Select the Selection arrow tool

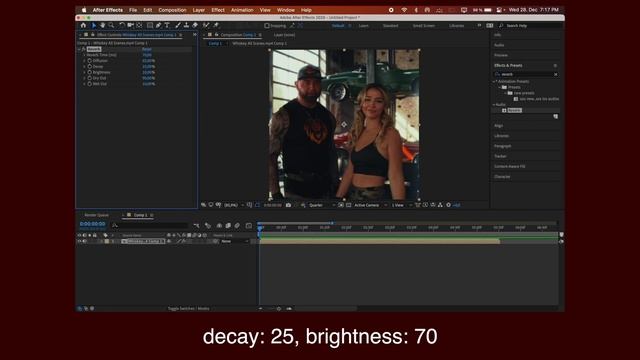(93, 25)
